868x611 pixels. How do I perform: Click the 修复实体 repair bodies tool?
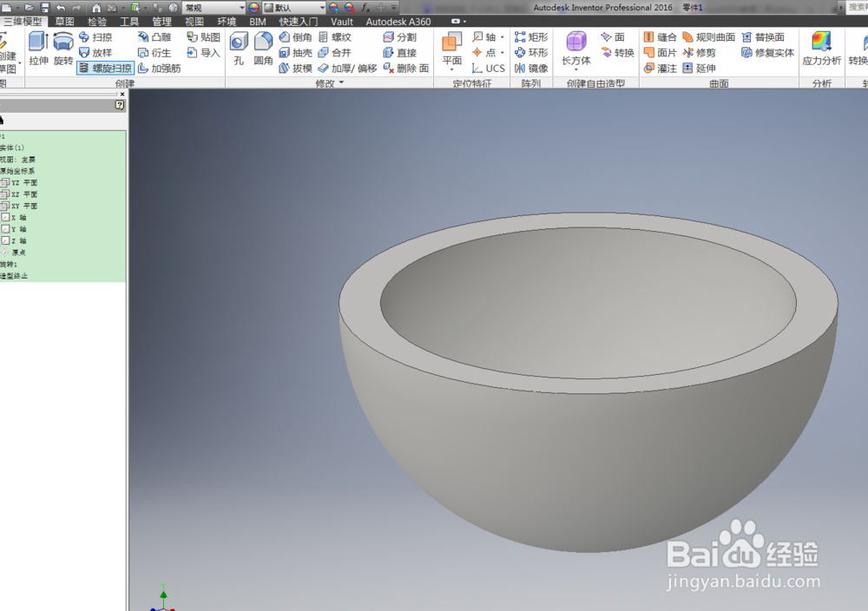tap(768, 53)
